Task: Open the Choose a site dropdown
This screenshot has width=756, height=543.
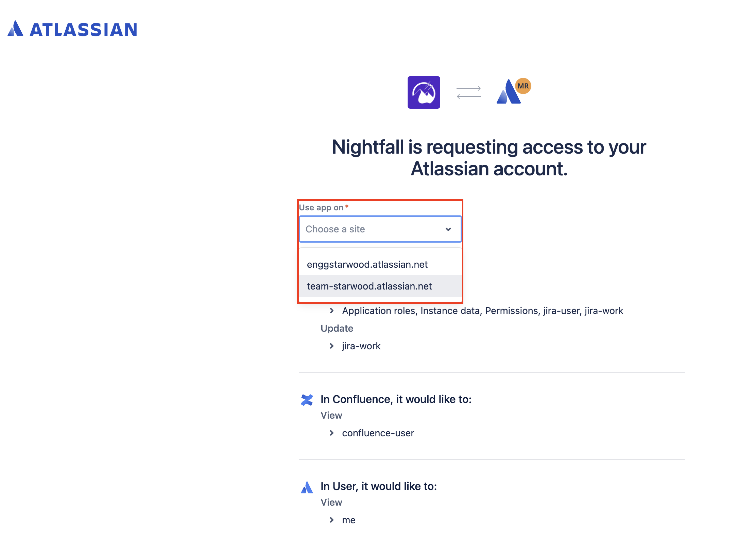Action: click(x=373, y=229)
